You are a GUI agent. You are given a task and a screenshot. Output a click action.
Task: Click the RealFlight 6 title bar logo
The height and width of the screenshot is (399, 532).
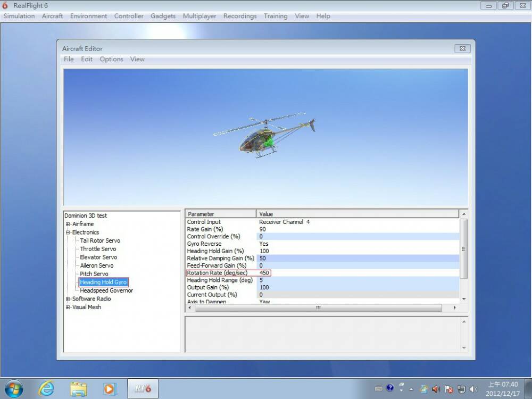point(5,5)
